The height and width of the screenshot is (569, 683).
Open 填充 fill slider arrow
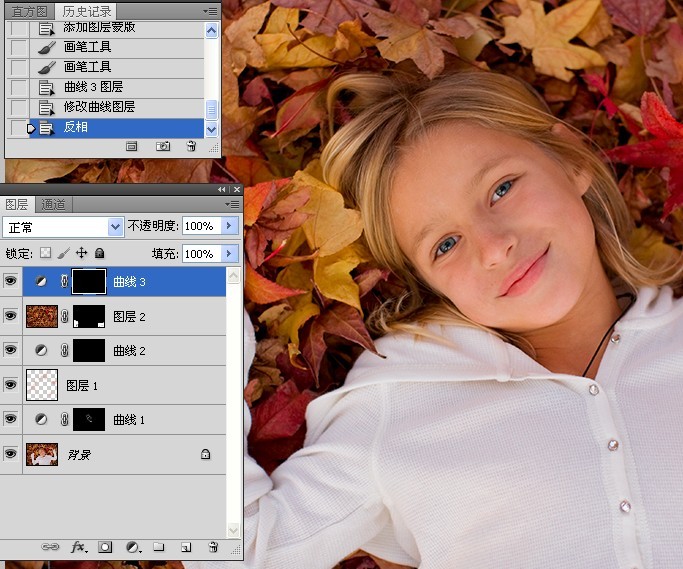[x=229, y=254]
